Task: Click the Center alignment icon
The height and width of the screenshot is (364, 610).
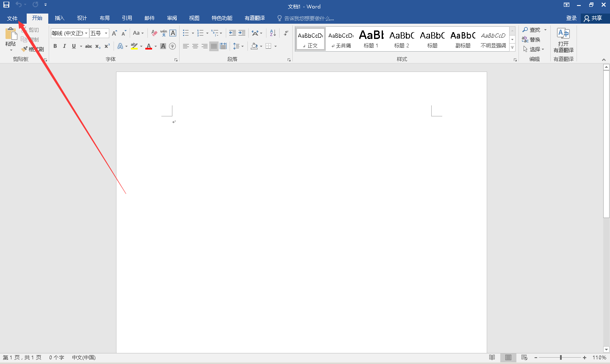Action: point(195,46)
